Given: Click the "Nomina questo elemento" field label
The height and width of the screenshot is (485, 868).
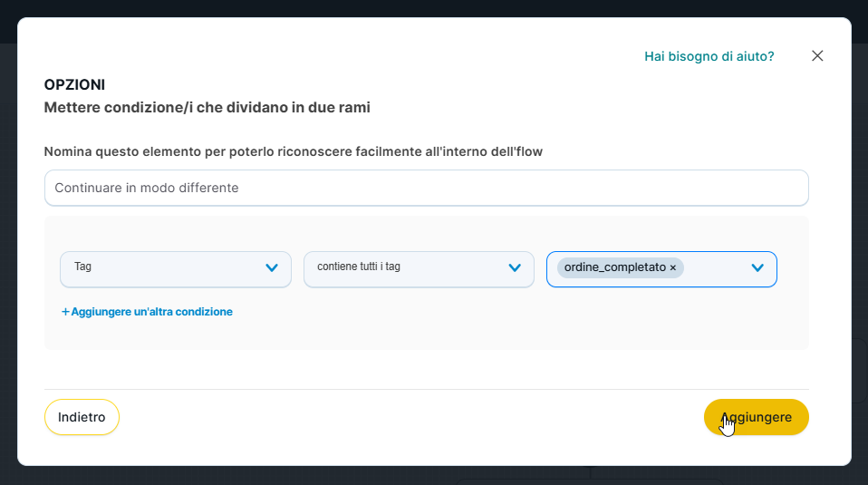Looking at the screenshot, I should (293, 151).
